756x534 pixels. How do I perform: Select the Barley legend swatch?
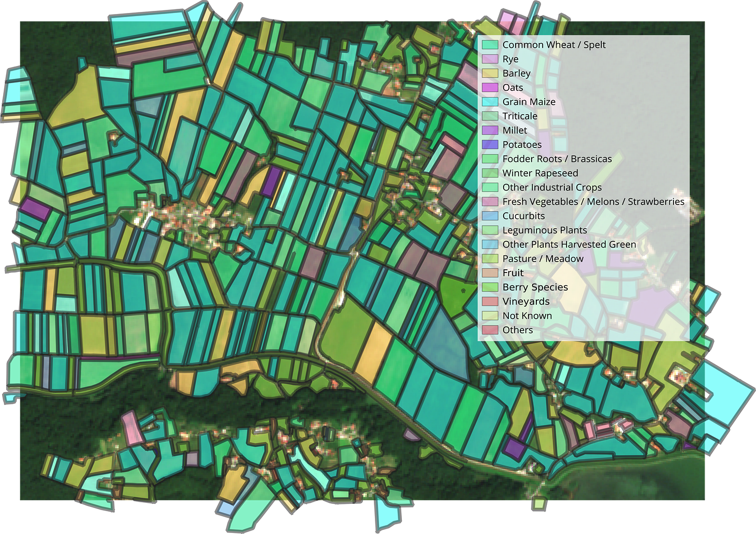coord(490,73)
